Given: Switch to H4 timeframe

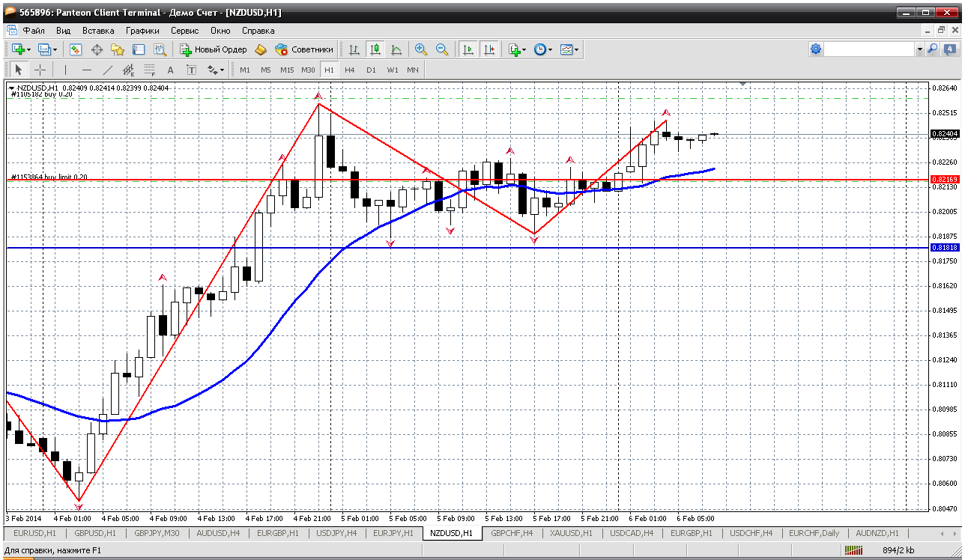Looking at the screenshot, I should click(350, 70).
